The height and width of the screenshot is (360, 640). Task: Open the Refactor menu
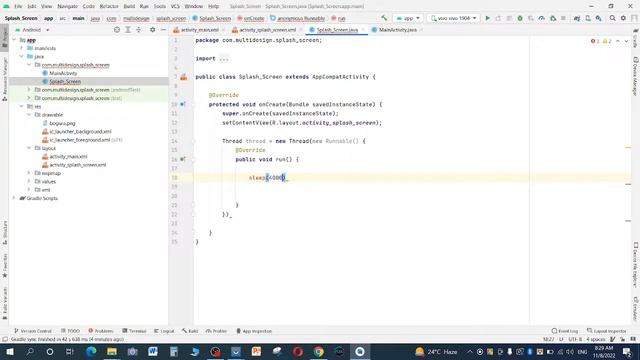[x=109, y=6]
